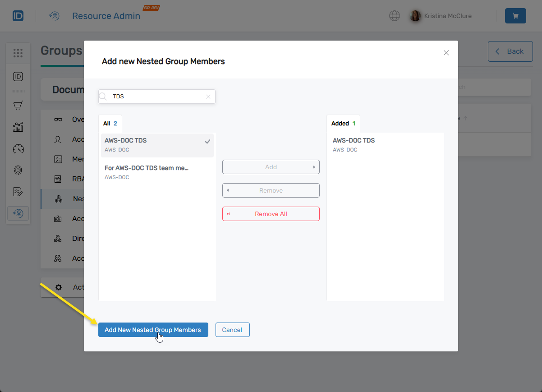The image size is (542, 392).
Task: Click the Remove All button
Action: point(271,214)
